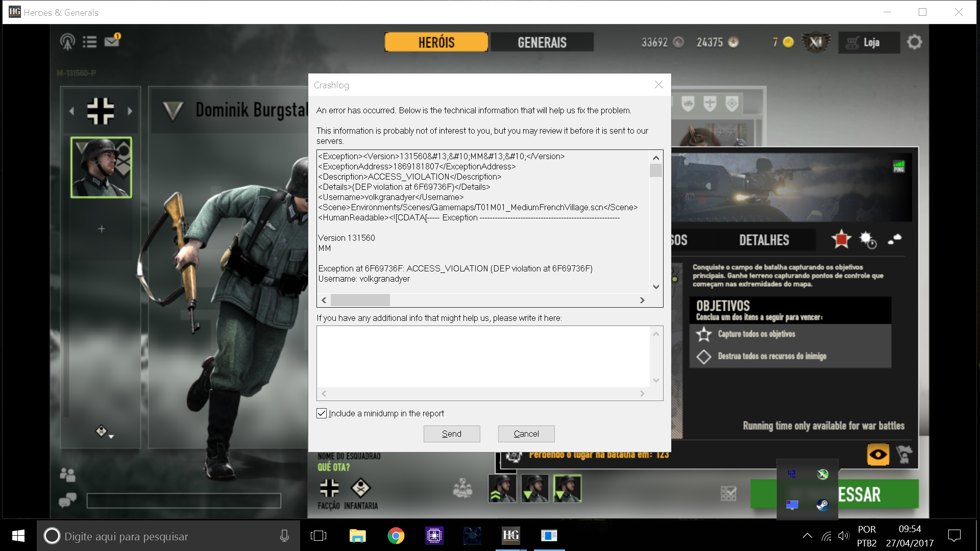Select the green-highlighted squad member portrait

(x=568, y=488)
